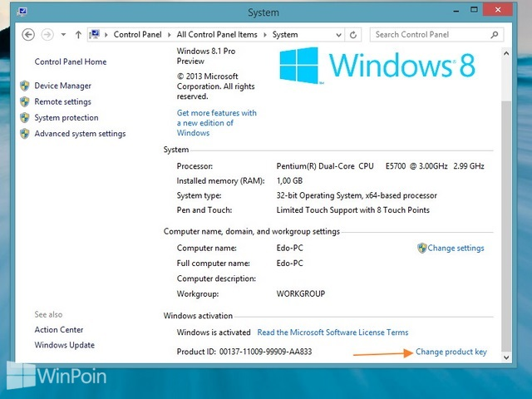Click the scrollbar up arrow
The width and height of the screenshot is (532, 399).
[506, 53]
